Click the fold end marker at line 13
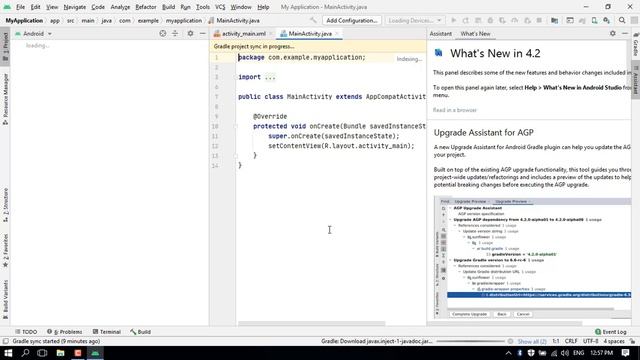 pyautogui.click(x=236, y=156)
